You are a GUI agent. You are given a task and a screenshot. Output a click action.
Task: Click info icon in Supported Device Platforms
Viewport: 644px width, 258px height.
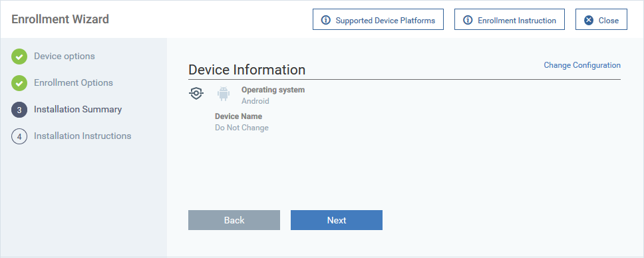click(326, 20)
